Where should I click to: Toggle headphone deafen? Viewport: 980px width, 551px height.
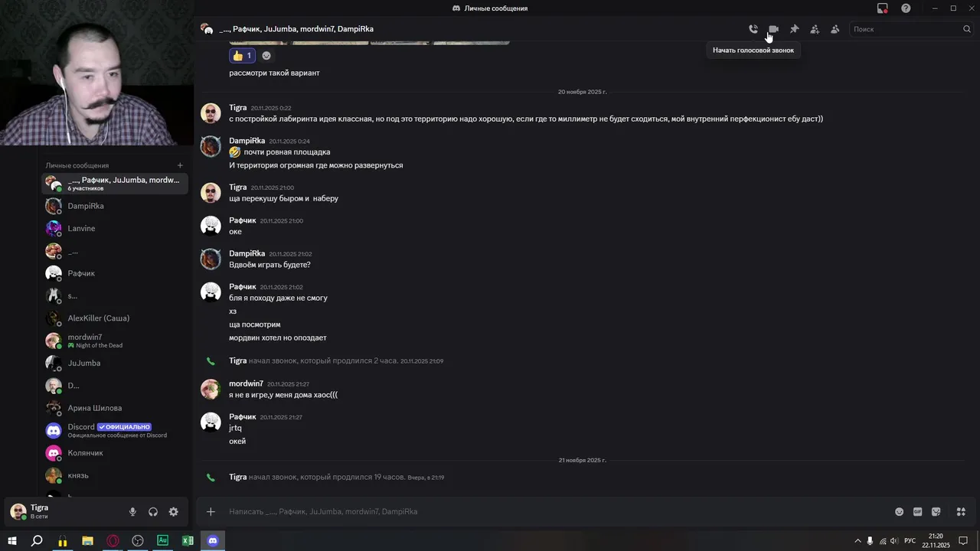(x=153, y=512)
